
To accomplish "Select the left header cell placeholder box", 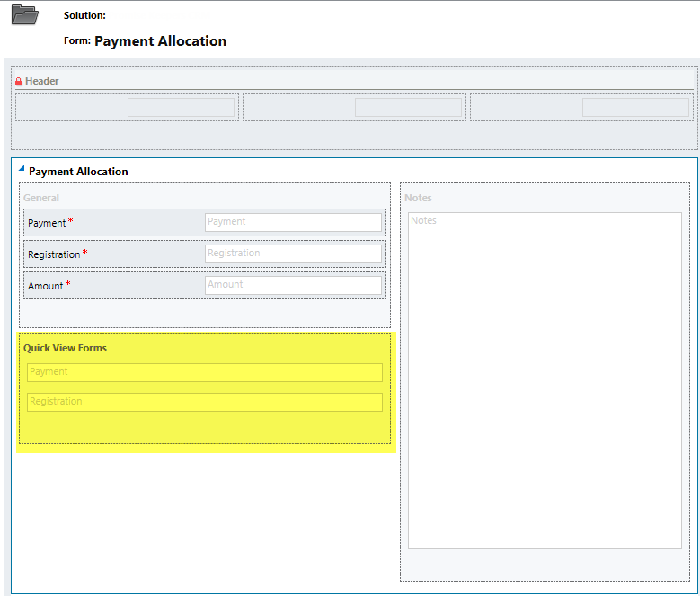I will [x=181, y=108].
